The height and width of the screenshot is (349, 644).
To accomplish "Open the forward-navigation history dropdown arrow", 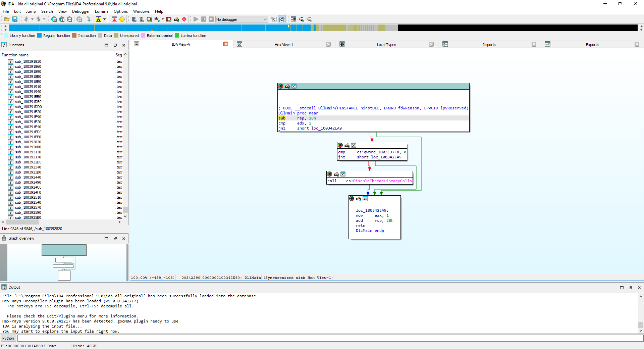I will click(44, 19).
